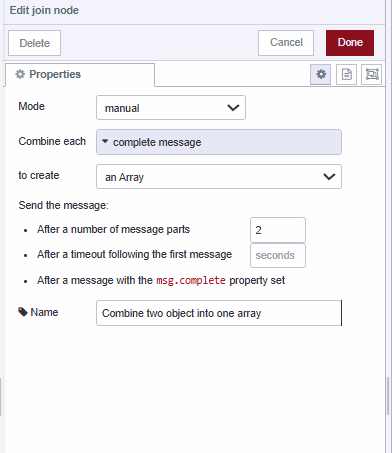Click the panel's vertical scrollbar

[x=388, y=396]
